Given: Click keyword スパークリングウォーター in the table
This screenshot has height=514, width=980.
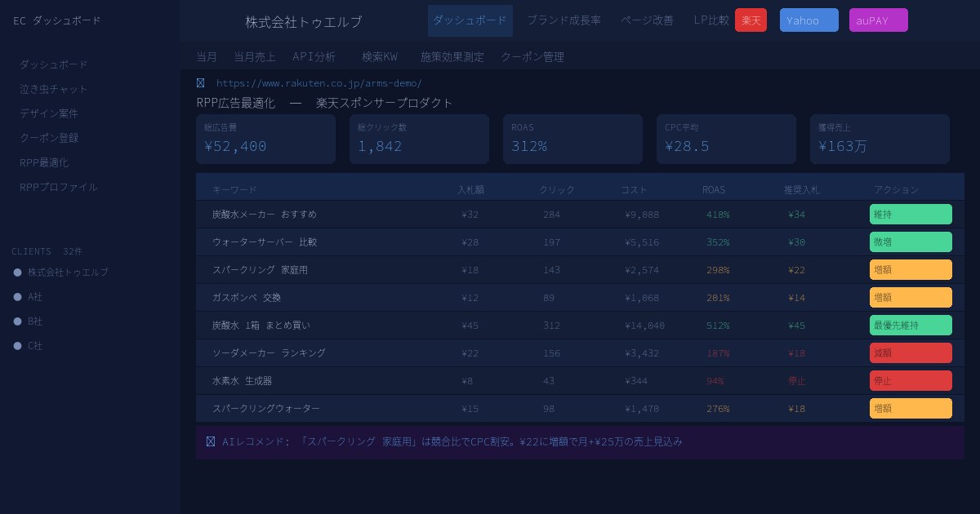Looking at the screenshot, I should [266, 409].
